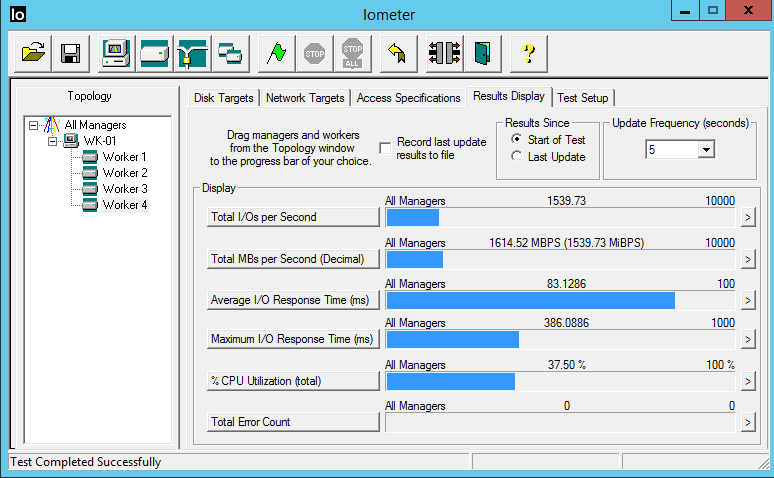The width and height of the screenshot is (774, 478).
Task: Click the Maximum I/O Response Time progress bar
Action: tap(560, 339)
